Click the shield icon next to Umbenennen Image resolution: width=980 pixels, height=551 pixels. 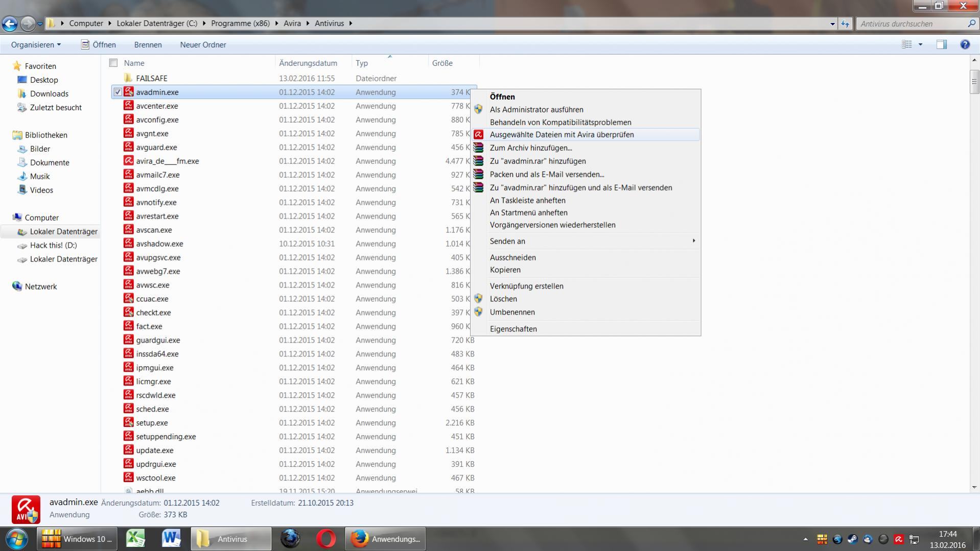click(x=478, y=312)
